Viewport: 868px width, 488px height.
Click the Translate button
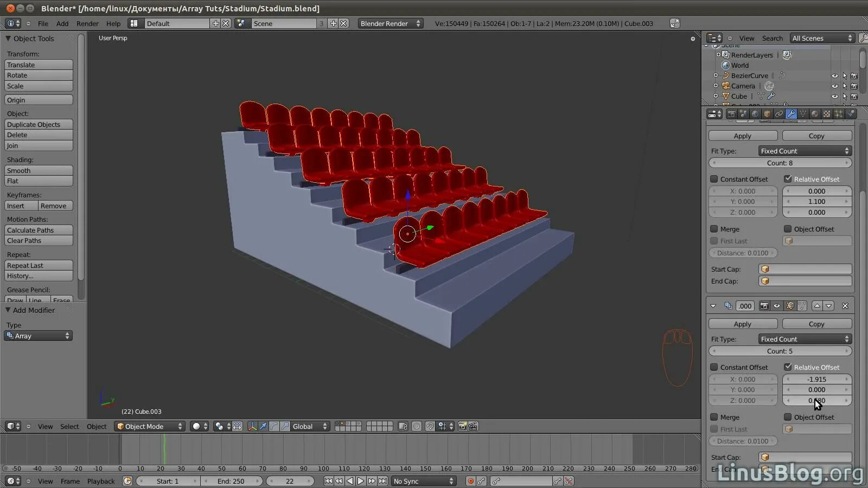pyautogui.click(x=39, y=65)
